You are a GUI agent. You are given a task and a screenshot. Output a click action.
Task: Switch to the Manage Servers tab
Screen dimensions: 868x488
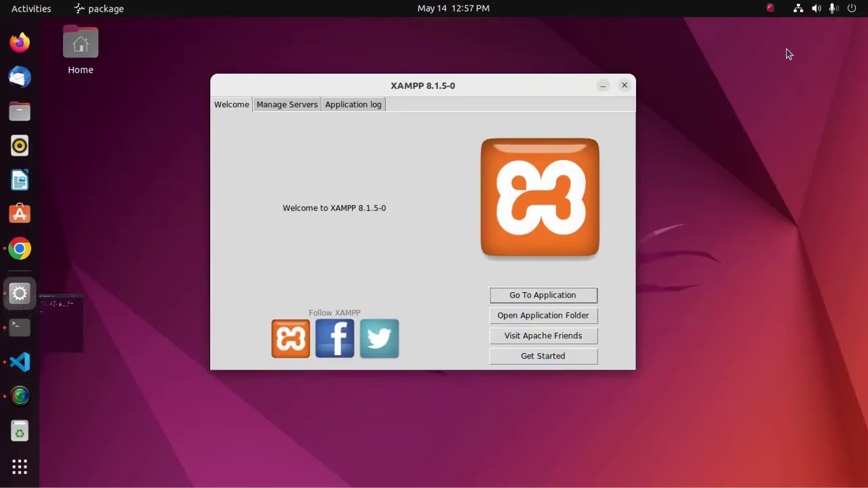point(287,104)
